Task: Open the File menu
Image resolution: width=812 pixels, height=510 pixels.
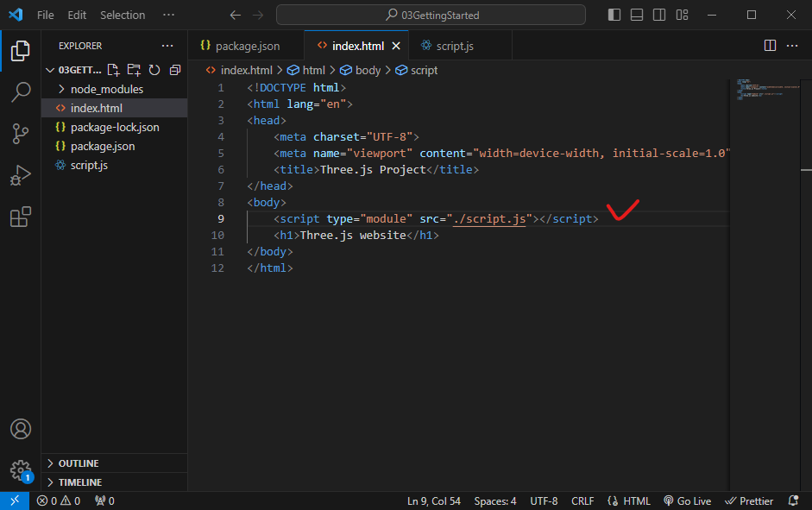Action: [46, 15]
